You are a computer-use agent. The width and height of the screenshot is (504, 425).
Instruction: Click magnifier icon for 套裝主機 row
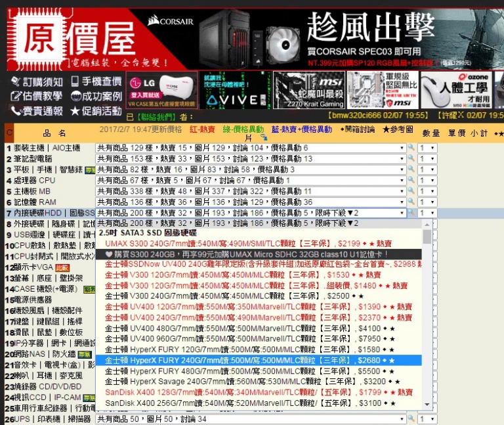[411, 148]
